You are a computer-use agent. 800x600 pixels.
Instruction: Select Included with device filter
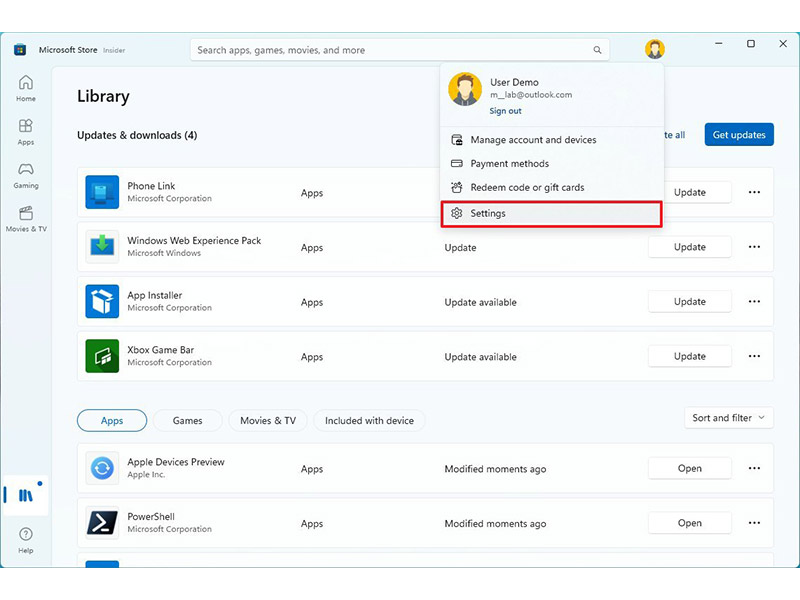369,421
